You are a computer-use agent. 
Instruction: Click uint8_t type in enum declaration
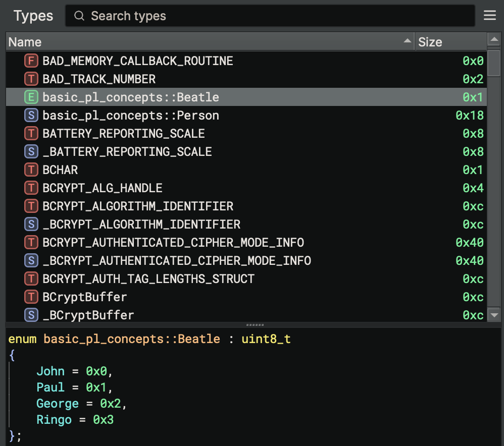tap(266, 339)
